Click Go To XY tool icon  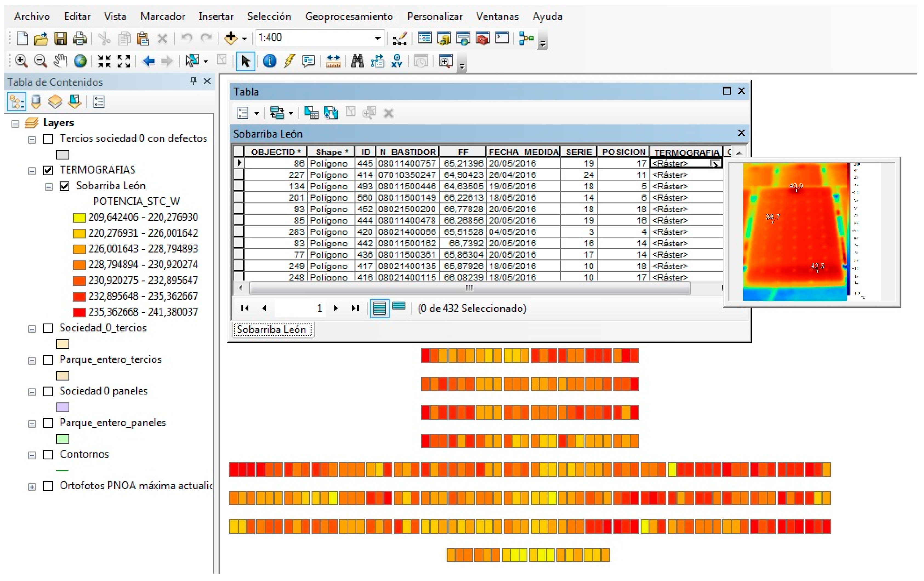coord(397,61)
